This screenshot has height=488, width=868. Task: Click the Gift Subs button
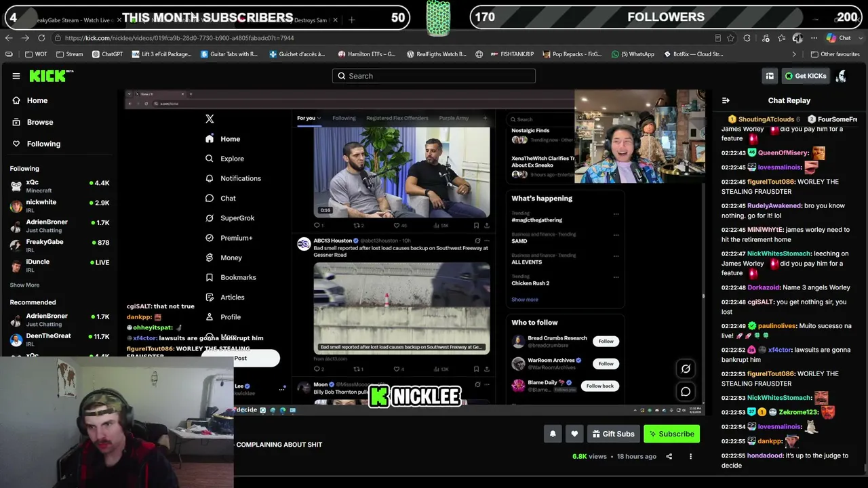pyautogui.click(x=612, y=434)
